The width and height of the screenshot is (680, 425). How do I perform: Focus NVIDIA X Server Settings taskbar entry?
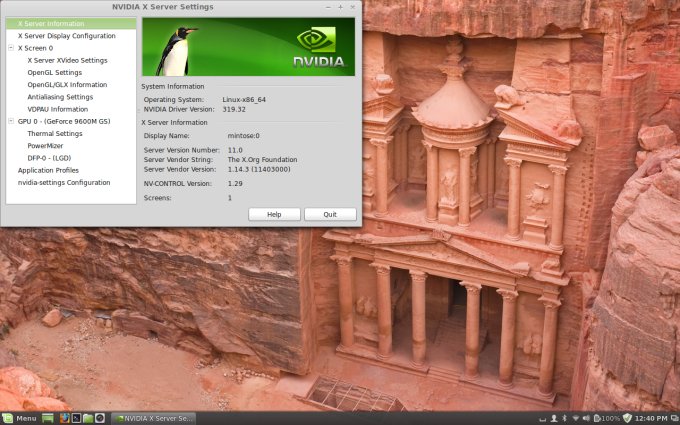click(x=154, y=418)
